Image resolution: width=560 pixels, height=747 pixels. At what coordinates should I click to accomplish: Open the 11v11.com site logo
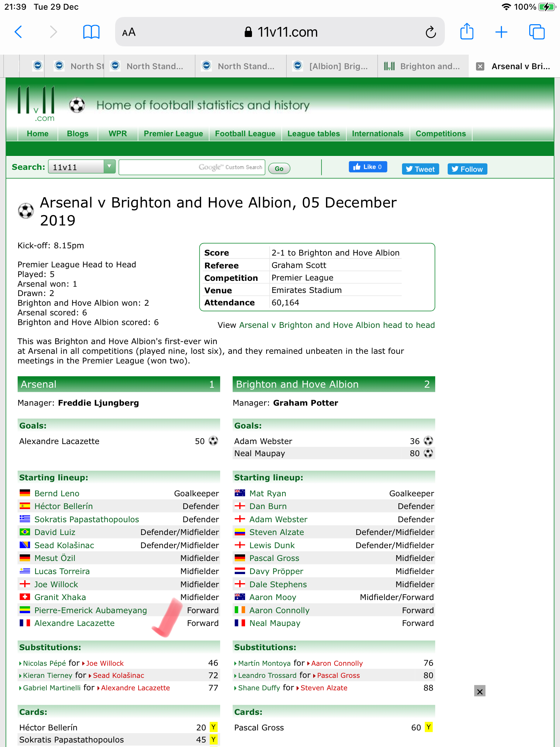(36, 104)
